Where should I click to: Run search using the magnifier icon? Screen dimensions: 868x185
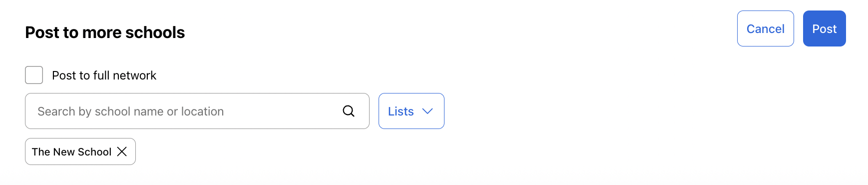pyautogui.click(x=349, y=111)
